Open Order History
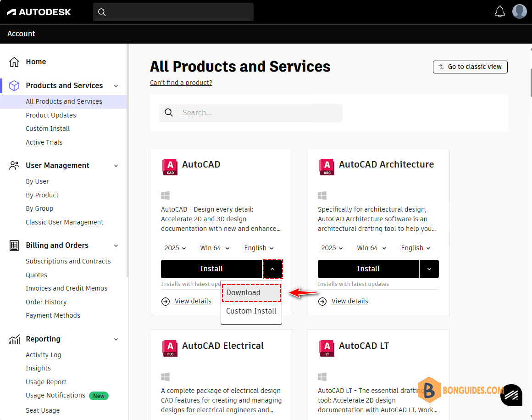532x420 pixels. [x=46, y=302]
